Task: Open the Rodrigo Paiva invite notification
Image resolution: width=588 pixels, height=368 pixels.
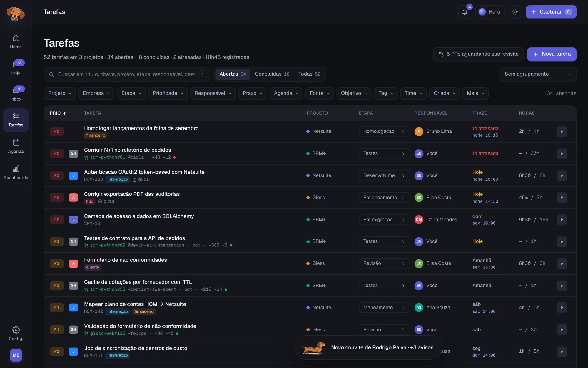Action: (x=368, y=348)
